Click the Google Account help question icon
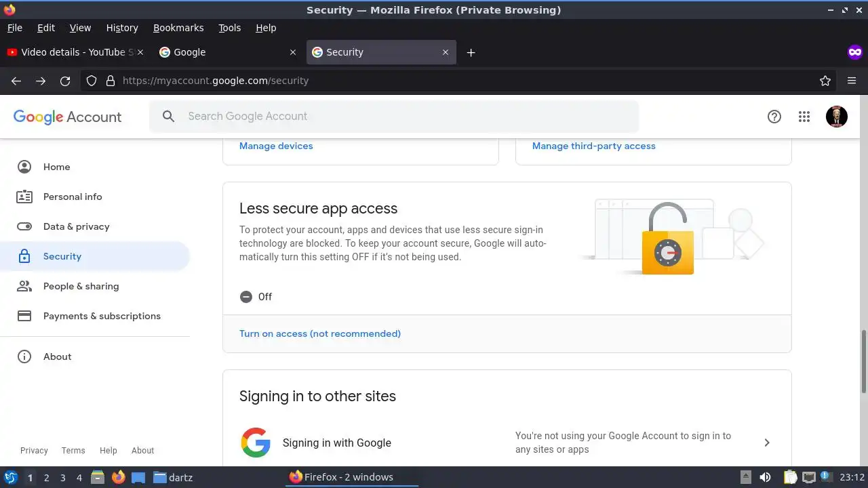The image size is (868, 488). (774, 117)
